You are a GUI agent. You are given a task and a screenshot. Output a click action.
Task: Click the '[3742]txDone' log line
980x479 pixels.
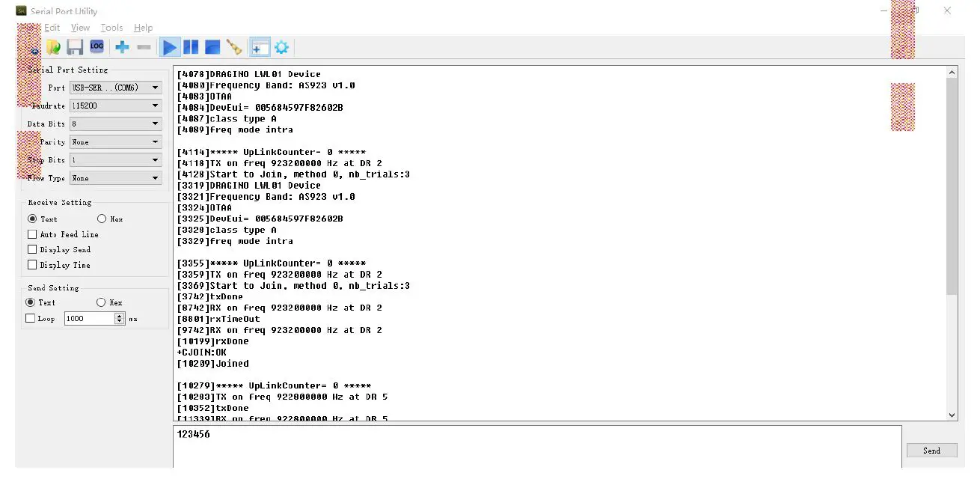point(209,296)
